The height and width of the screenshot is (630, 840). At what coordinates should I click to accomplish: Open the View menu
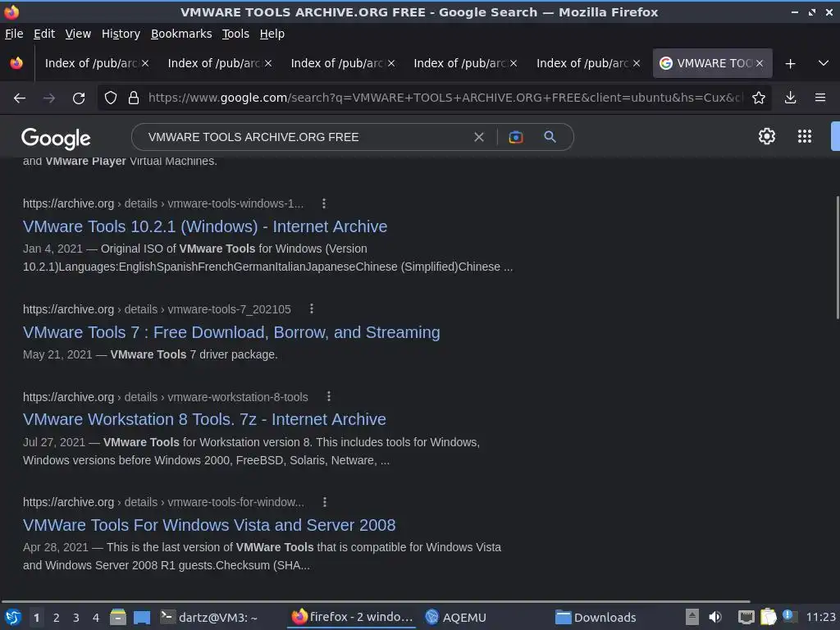tap(78, 34)
